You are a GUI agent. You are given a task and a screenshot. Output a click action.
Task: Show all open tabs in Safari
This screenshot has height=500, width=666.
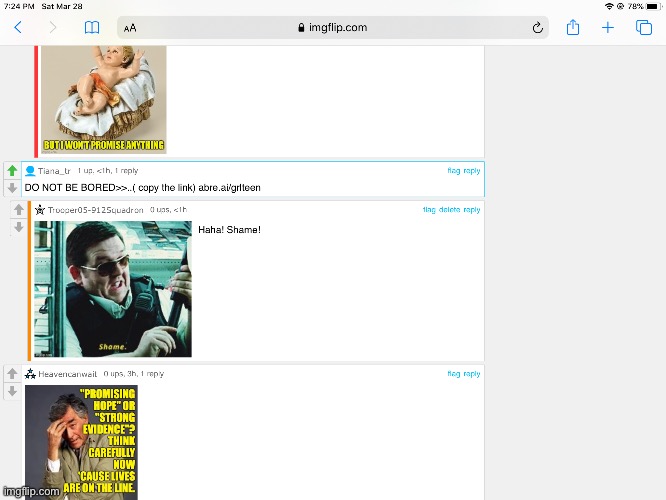tap(643, 28)
